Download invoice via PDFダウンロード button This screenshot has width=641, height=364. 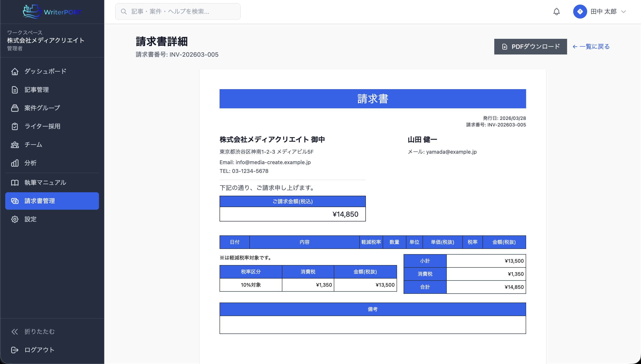point(530,46)
